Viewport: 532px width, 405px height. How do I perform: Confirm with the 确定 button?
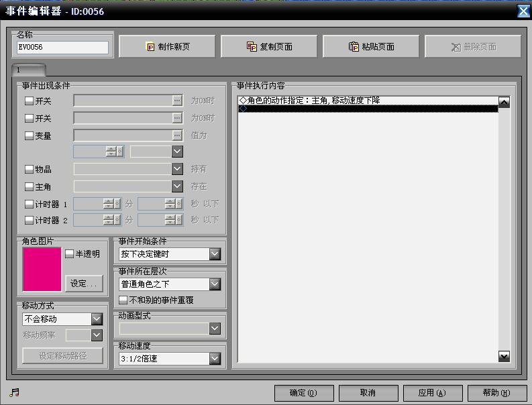tap(304, 393)
